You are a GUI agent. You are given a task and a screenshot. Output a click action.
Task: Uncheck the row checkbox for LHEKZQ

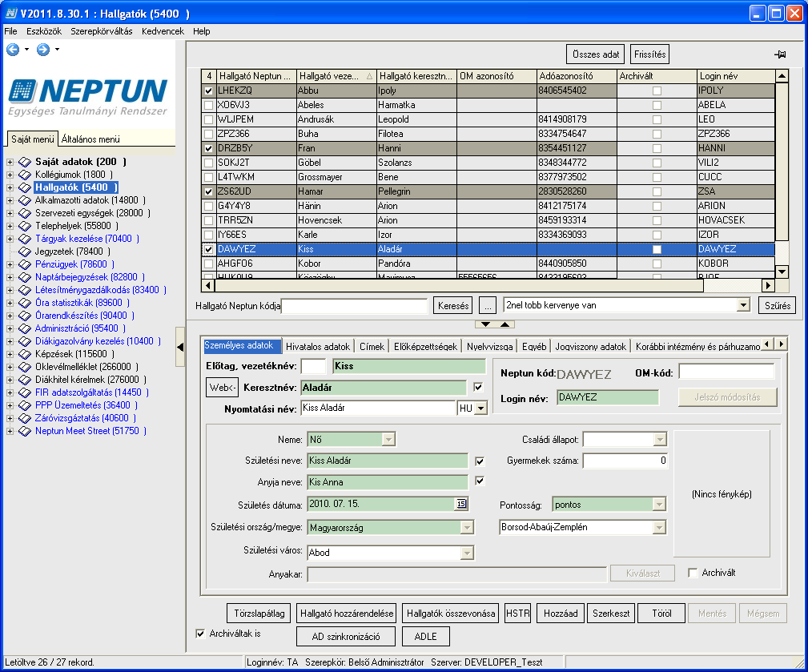[208, 91]
